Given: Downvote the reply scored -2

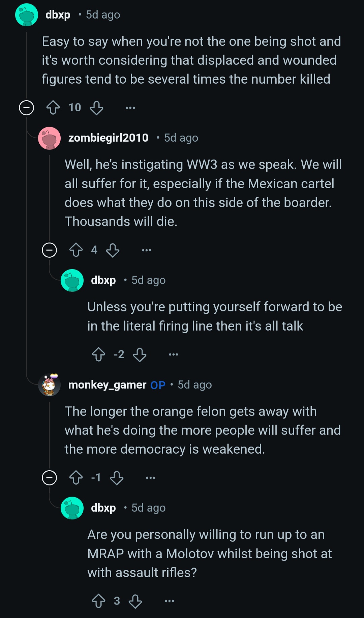Looking at the screenshot, I should coord(140,355).
